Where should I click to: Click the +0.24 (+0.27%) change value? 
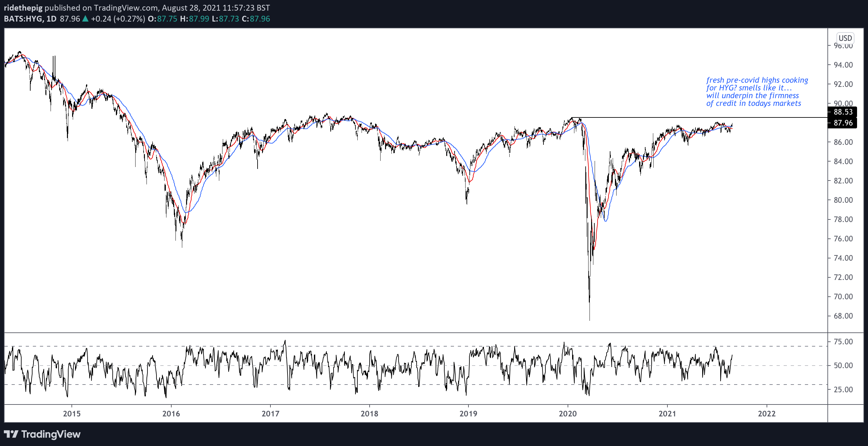tap(118, 19)
